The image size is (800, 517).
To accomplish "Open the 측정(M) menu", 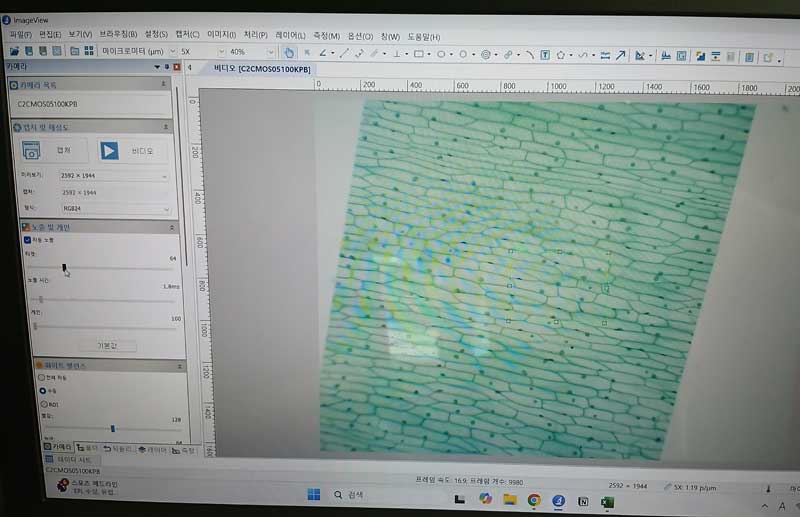I will tap(327, 35).
